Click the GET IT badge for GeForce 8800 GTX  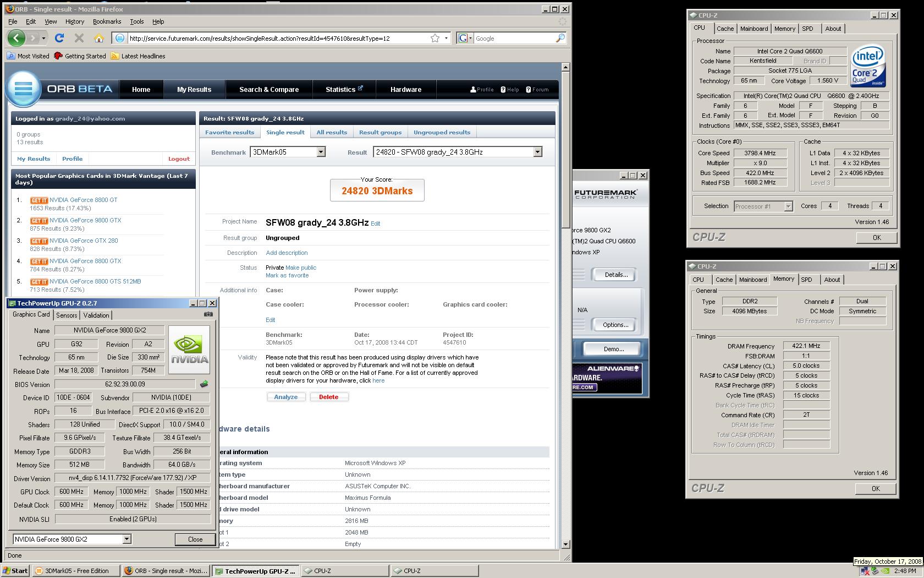39,261
